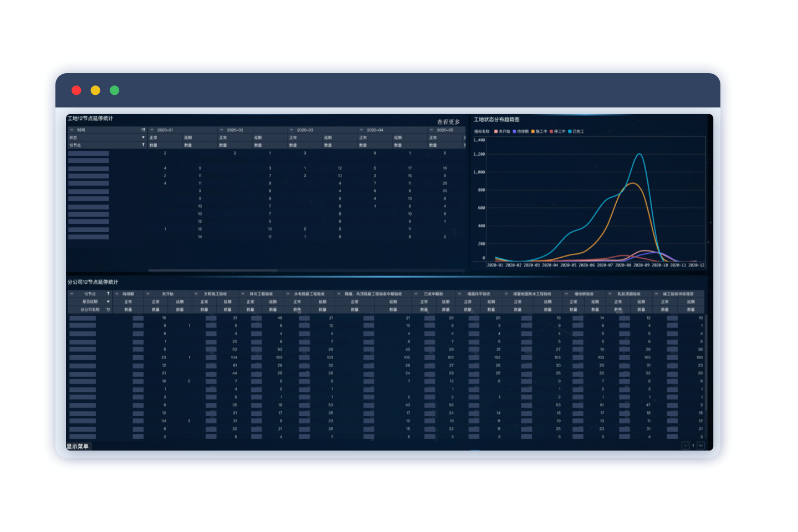This screenshot has height=532, width=798.
Task: Click the 查看更多 link
Action: tap(448, 122)
